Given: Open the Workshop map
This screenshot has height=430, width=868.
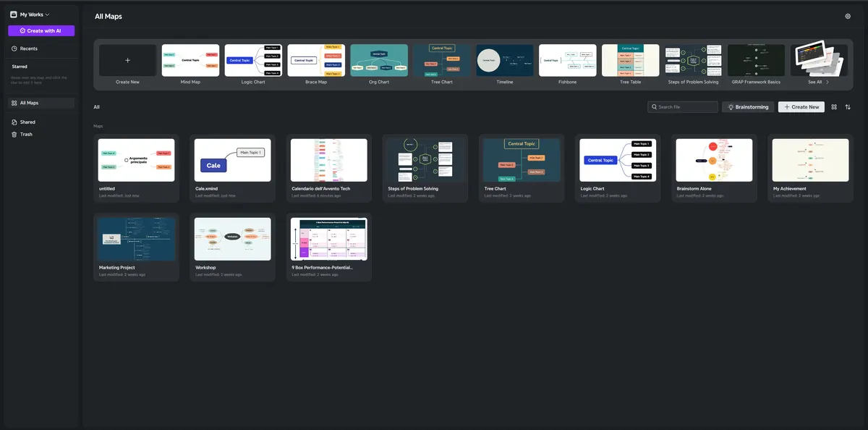Looking at the screenshot, I should coord(232,247).
